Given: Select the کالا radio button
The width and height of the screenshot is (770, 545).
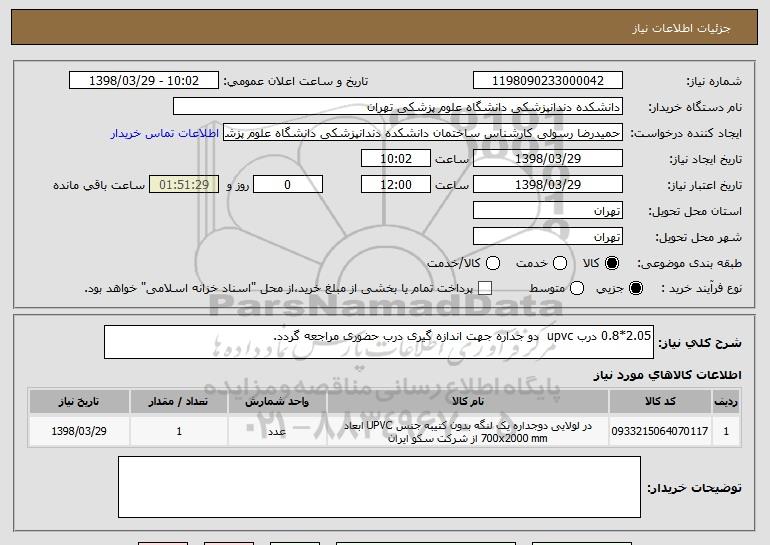Looking at the screenshot, I should (x=612, y=263).
